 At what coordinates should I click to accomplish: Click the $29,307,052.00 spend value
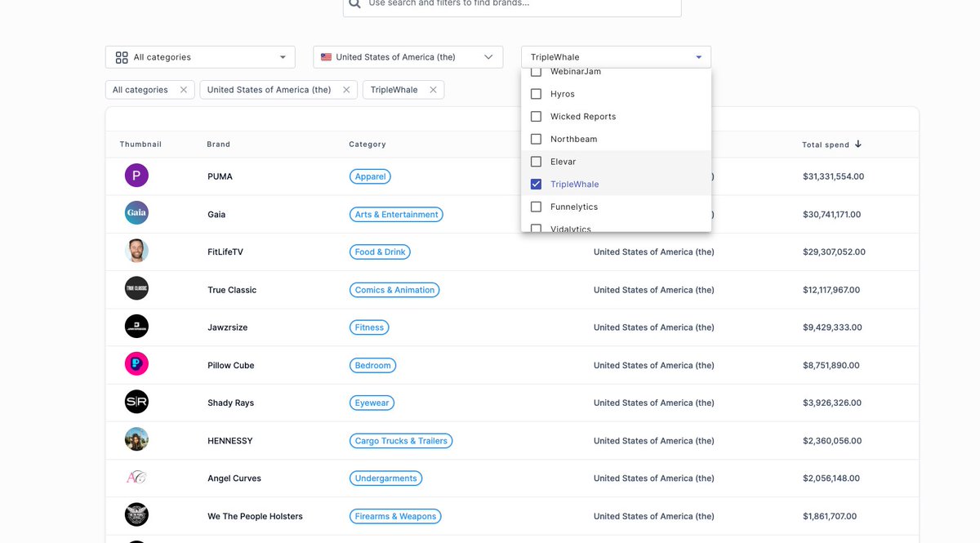coord(834,251)
